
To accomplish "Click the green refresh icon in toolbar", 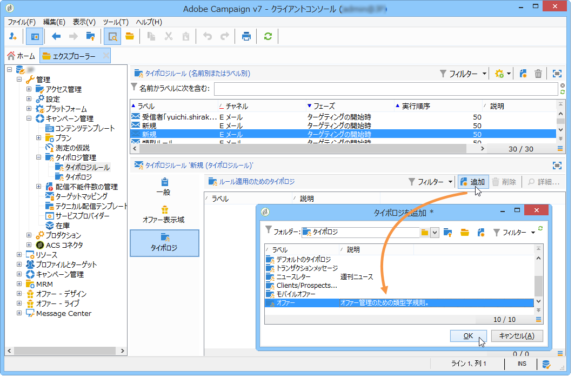I will coord(268,36).
